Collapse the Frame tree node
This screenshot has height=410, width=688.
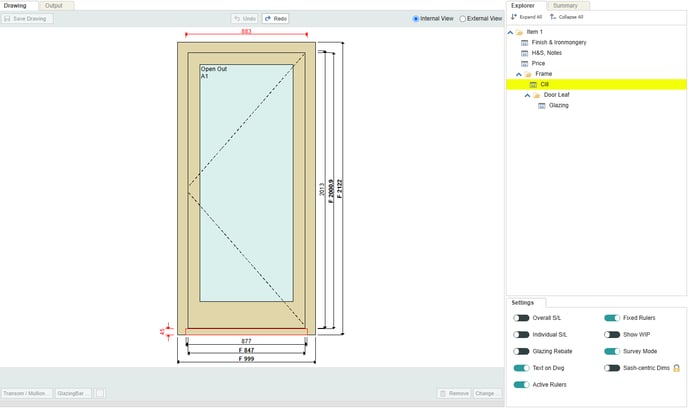coord(518,74)
